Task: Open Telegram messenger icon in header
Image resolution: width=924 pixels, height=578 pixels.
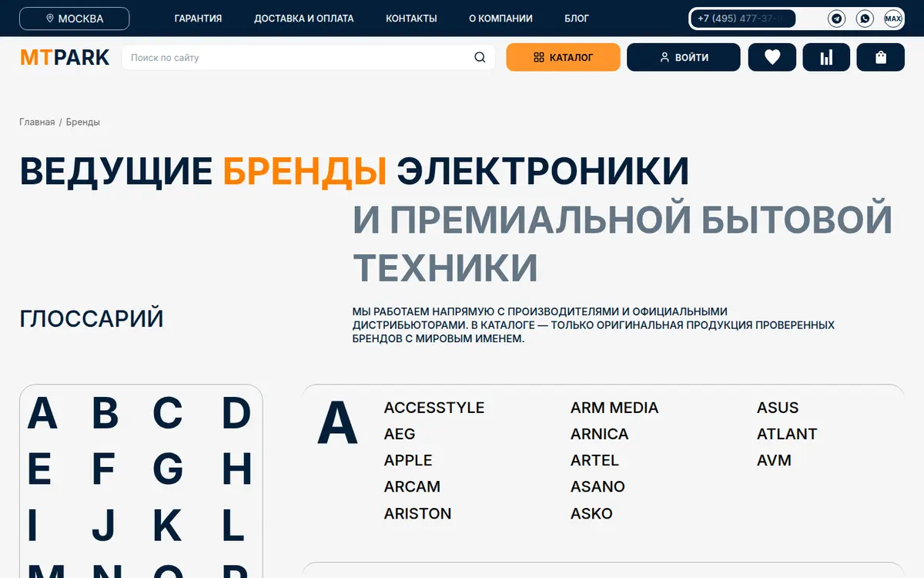Action: point(836,18)
